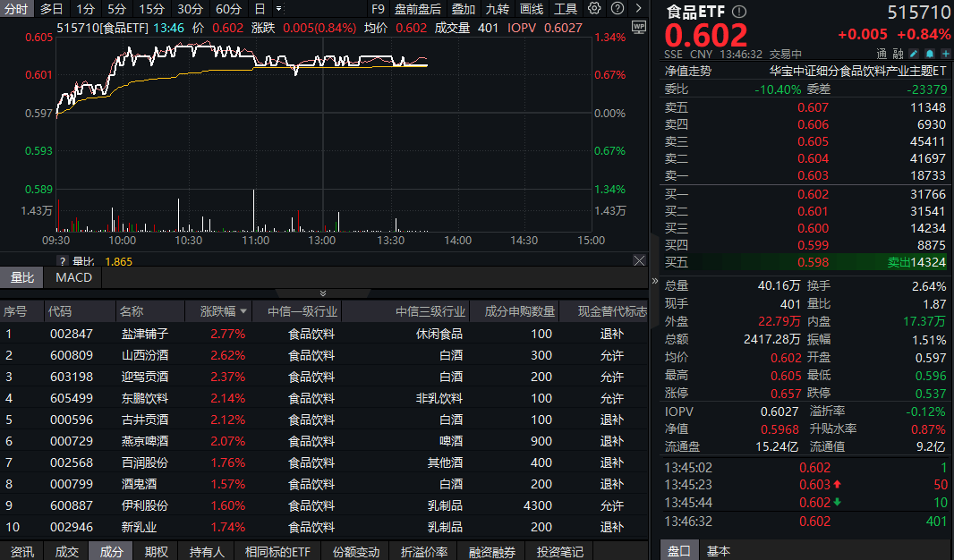Toggle 九转 indicator
The height and width of the screenshot is (560, 954).
[x=498, y=9]
